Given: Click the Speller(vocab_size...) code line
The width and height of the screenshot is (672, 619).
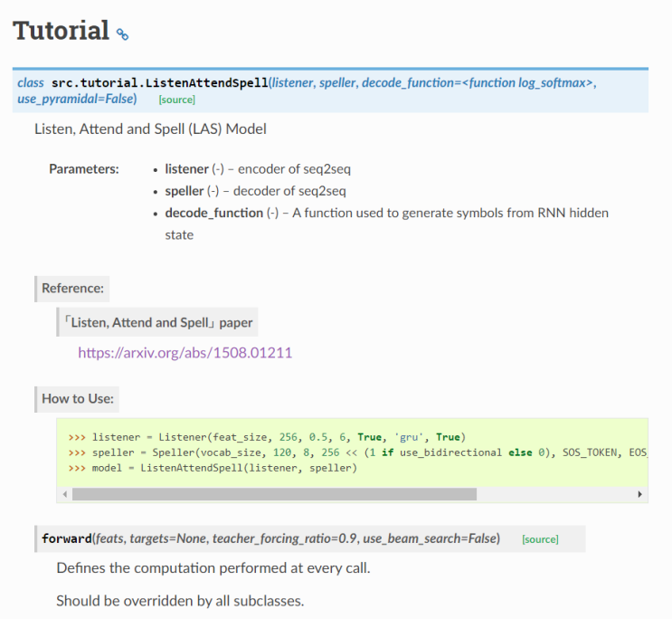Looking at the screenshot, I should pos(362,452).
